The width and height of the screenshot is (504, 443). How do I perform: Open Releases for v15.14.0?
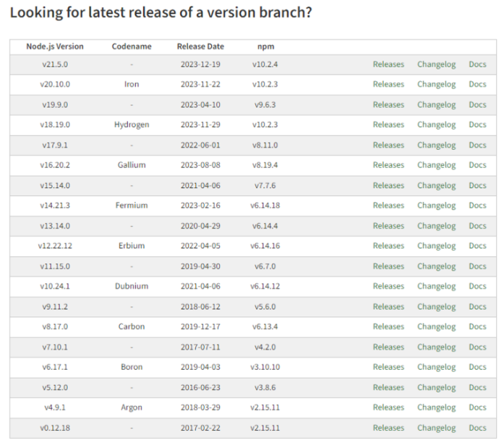pos(388,185)
